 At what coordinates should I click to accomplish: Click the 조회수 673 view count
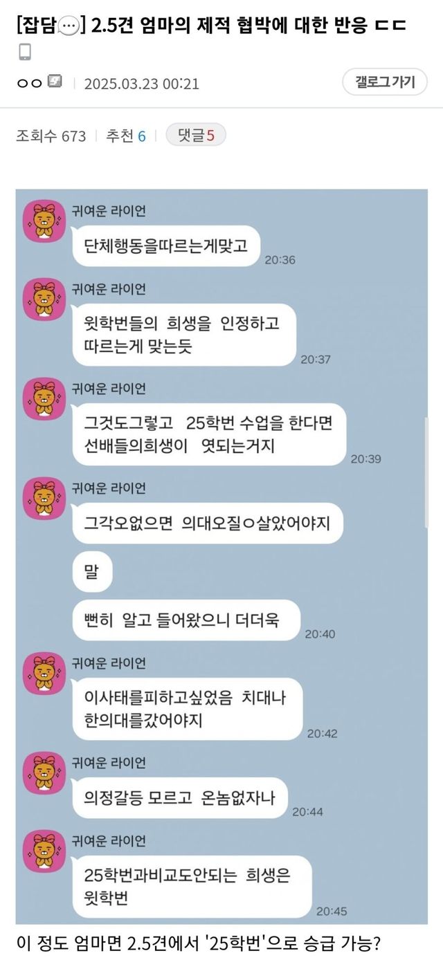(x=51, y=136)
